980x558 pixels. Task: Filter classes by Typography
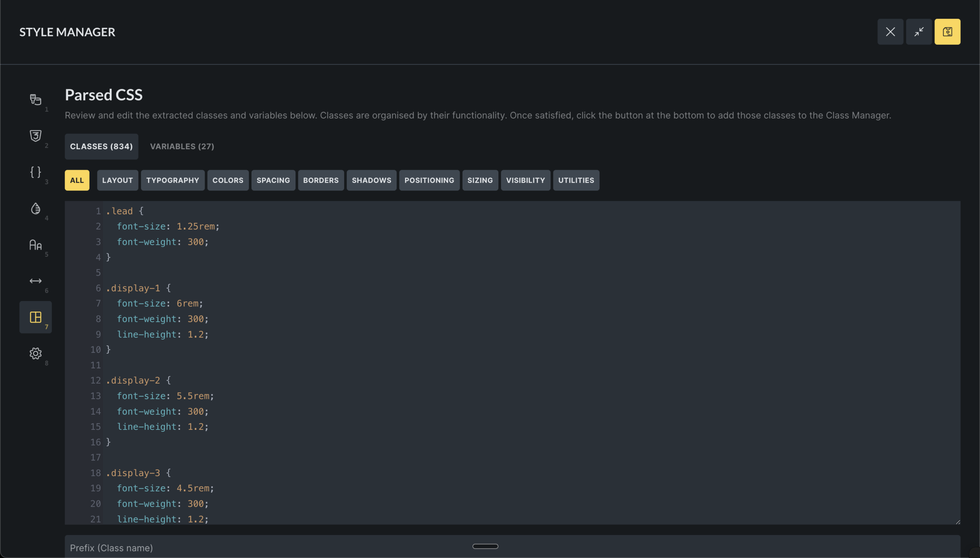tap(172, 180)
